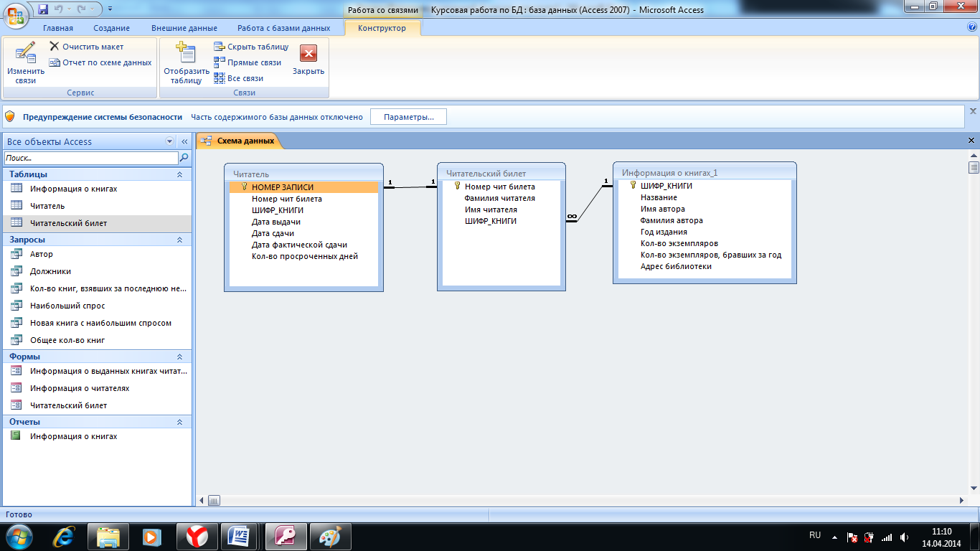This screenshot has height=551, width=980.
Task: Open query Общее кол-во книг
Action: point(67,340)
